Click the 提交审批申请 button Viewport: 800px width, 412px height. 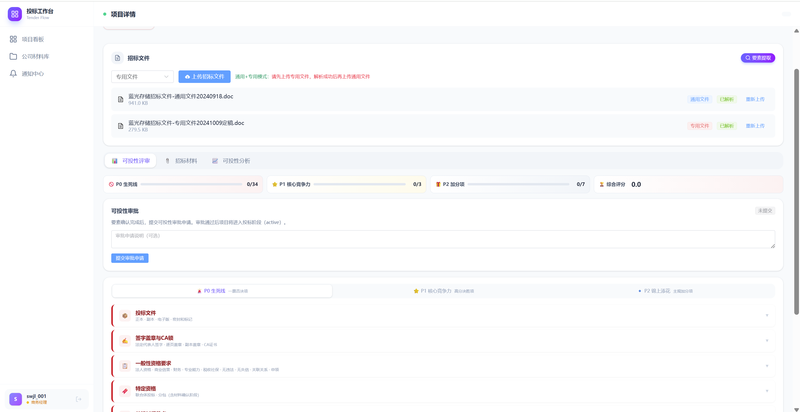(130, 258)
